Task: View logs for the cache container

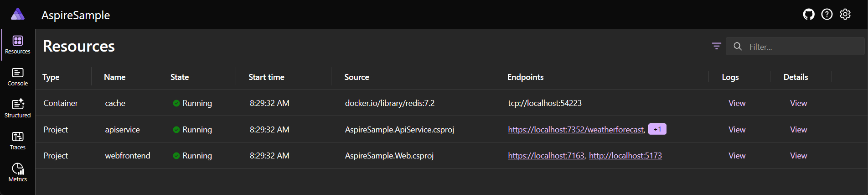Action: pos(737,103)
